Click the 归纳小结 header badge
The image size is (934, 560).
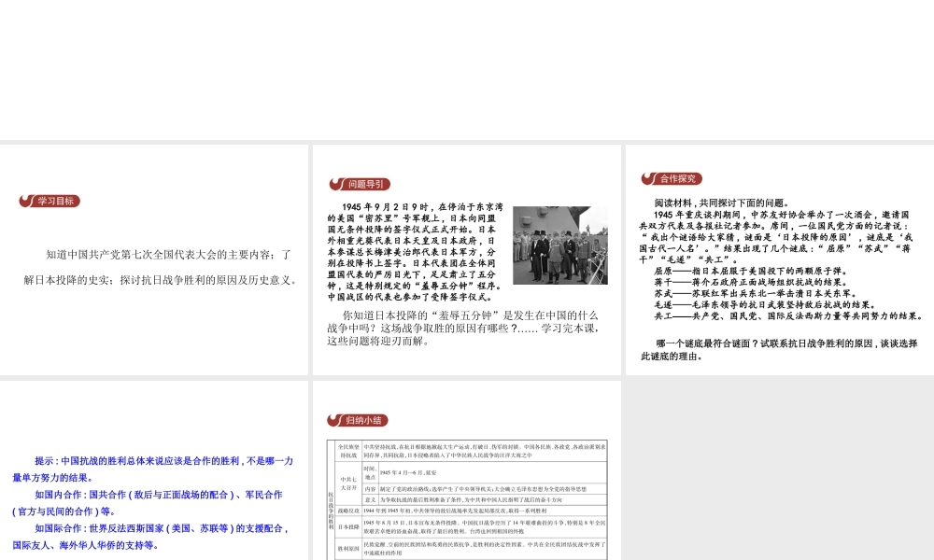(x=358, y=420)
